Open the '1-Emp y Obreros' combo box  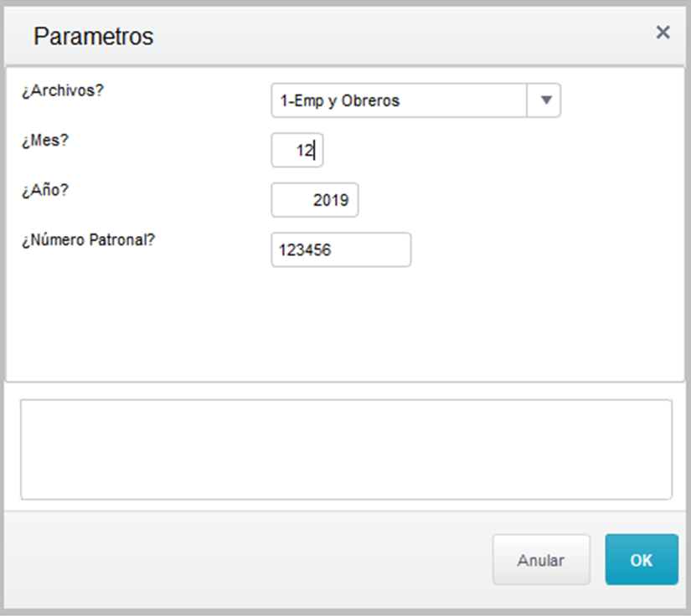click(x=400, y=100)
